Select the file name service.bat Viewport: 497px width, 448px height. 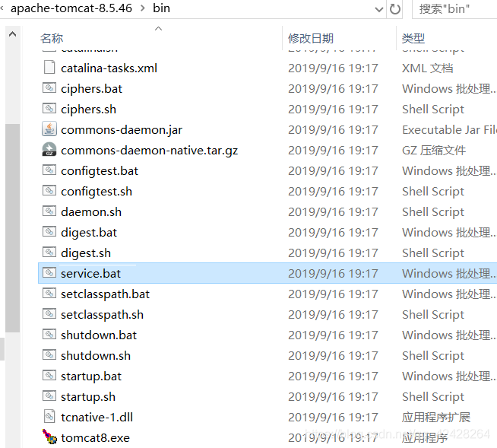[90, 274]
